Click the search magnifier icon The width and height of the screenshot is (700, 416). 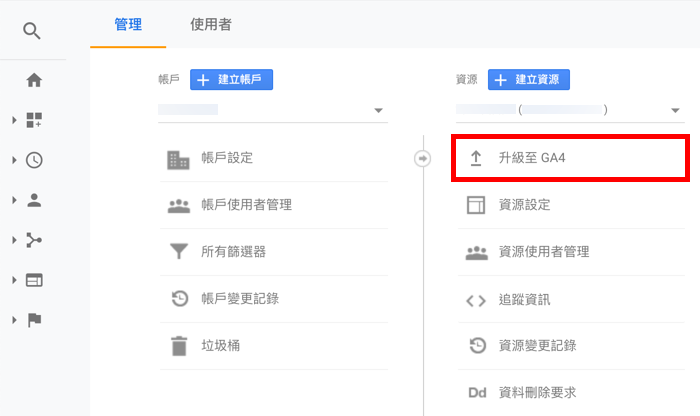click(32, 31)
